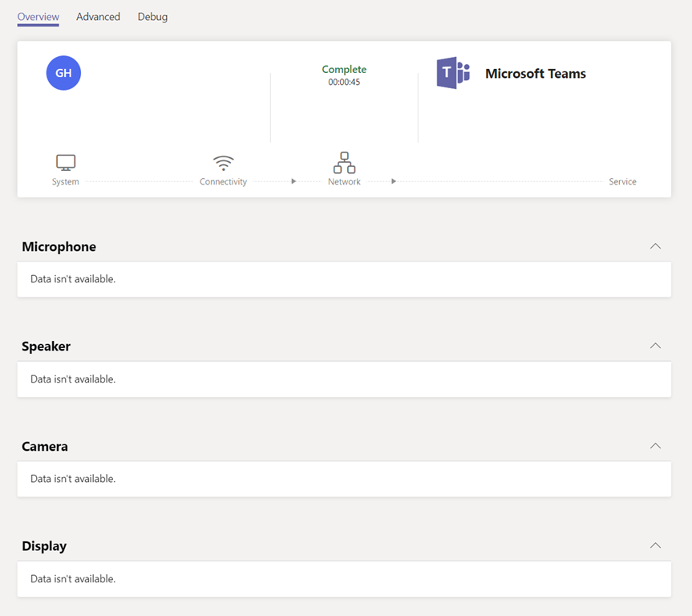
Task: Click the Connectivity Wi-Fi icon
Action: coord(224,163)
